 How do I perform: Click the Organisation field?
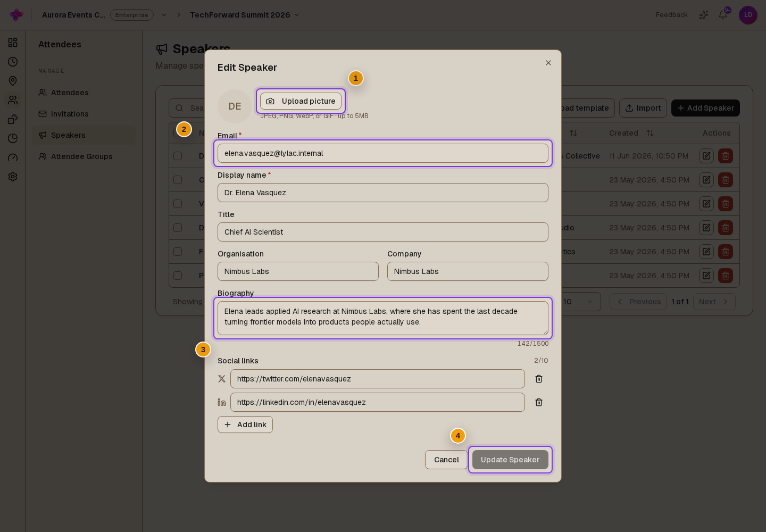tap(298, 271)
